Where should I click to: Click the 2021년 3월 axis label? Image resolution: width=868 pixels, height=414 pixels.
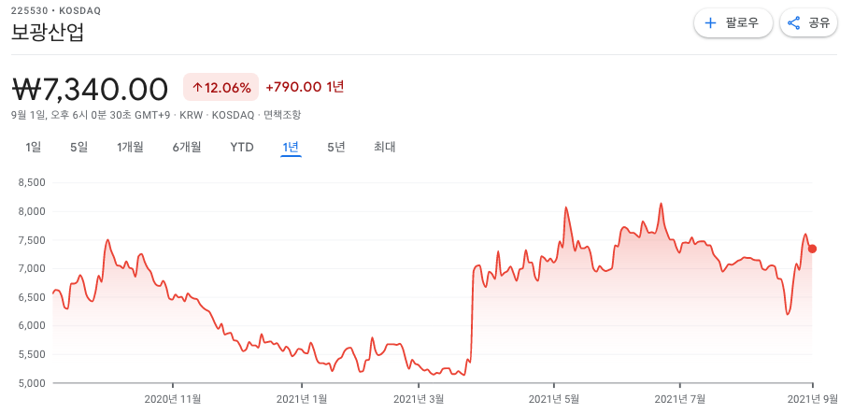click(420, 398)
